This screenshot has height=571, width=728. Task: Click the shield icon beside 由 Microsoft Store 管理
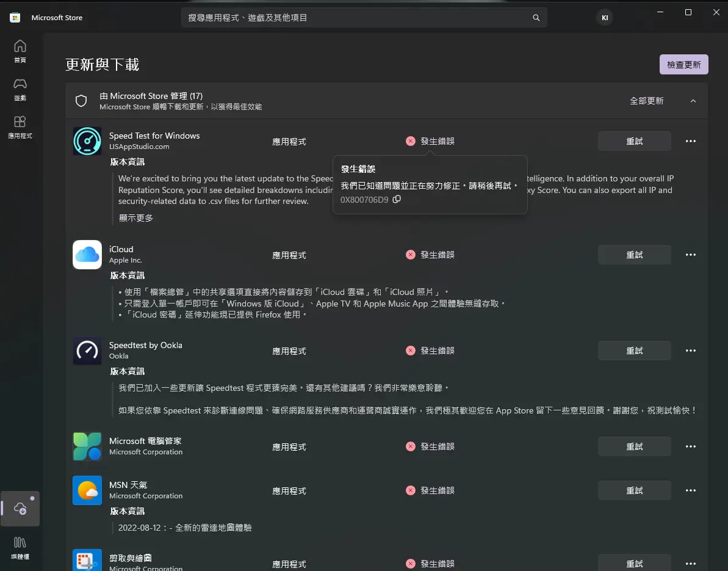point(81,101)
